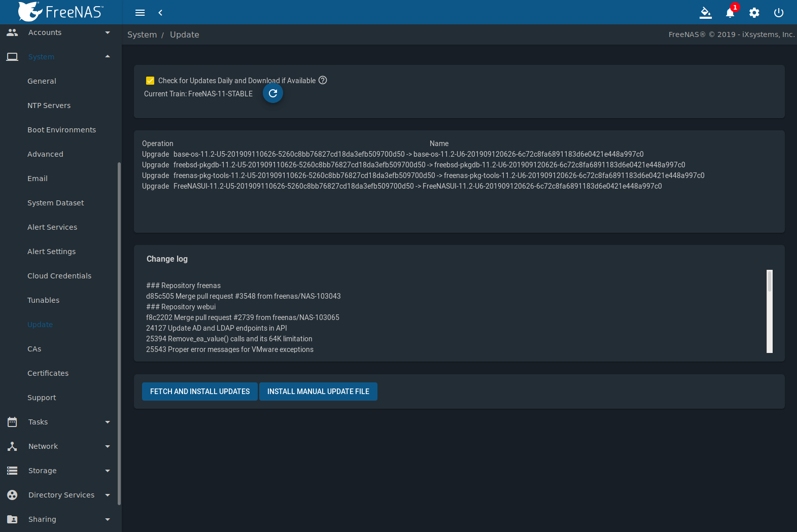Expand the Tasks menu arrow
The width and height of the screenshot is (797, 532).
pyautogui.click(x=108, y=422)
